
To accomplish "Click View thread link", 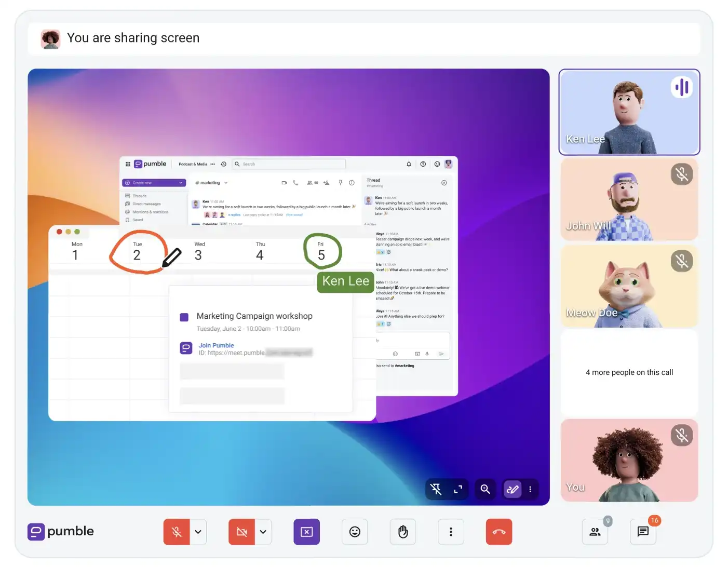I will 294,215.
